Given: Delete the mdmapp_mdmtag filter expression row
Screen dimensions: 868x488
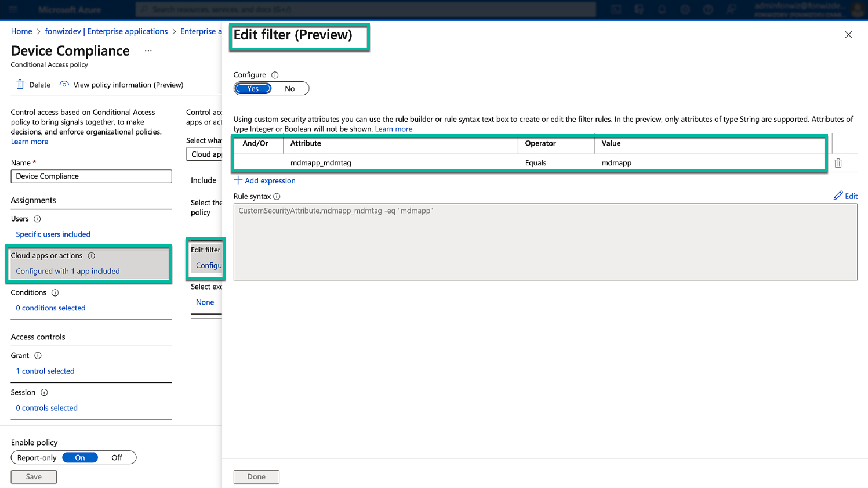Looking at the screenshot, I should [x=838, y=163].
